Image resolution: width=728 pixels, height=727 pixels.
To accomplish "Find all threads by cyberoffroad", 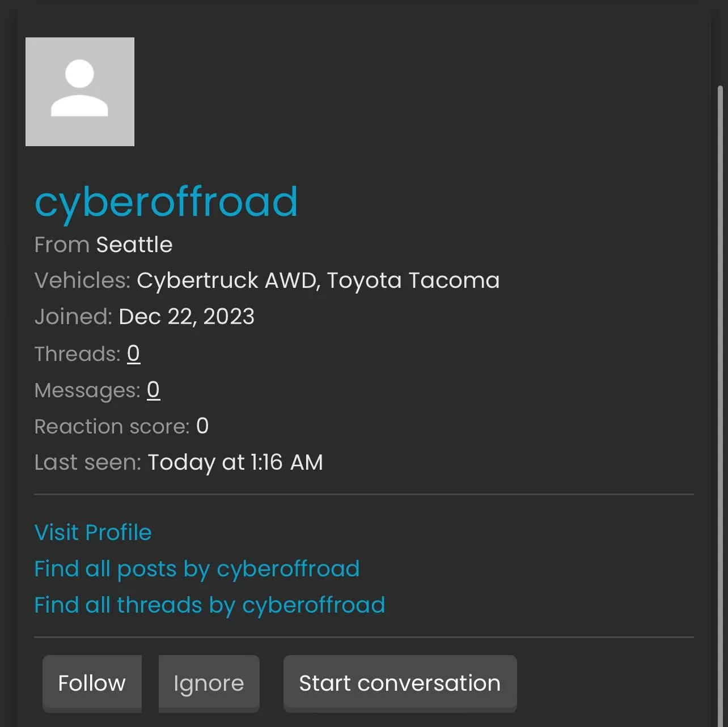I will 210,605.
